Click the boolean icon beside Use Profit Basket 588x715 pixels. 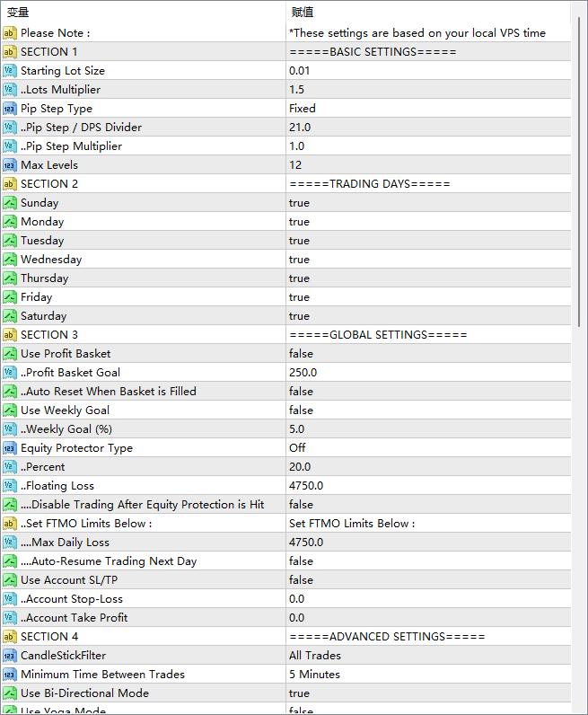[10, 353]
